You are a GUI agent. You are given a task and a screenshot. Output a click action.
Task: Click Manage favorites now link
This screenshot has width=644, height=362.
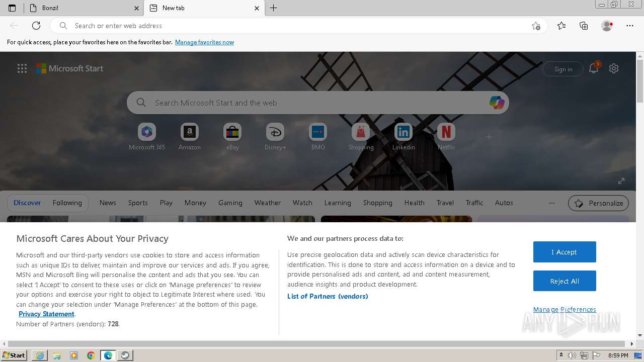click(x=204, y=42)
